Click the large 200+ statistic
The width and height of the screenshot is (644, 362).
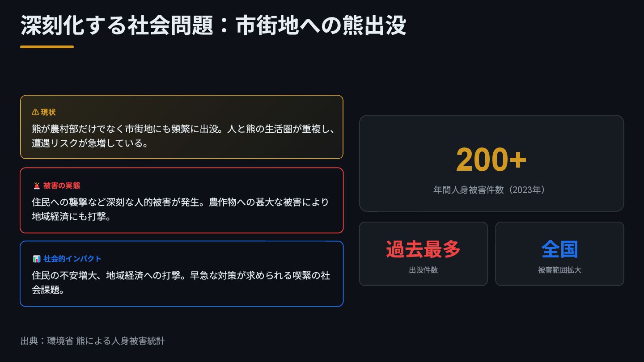coord(491,160)
